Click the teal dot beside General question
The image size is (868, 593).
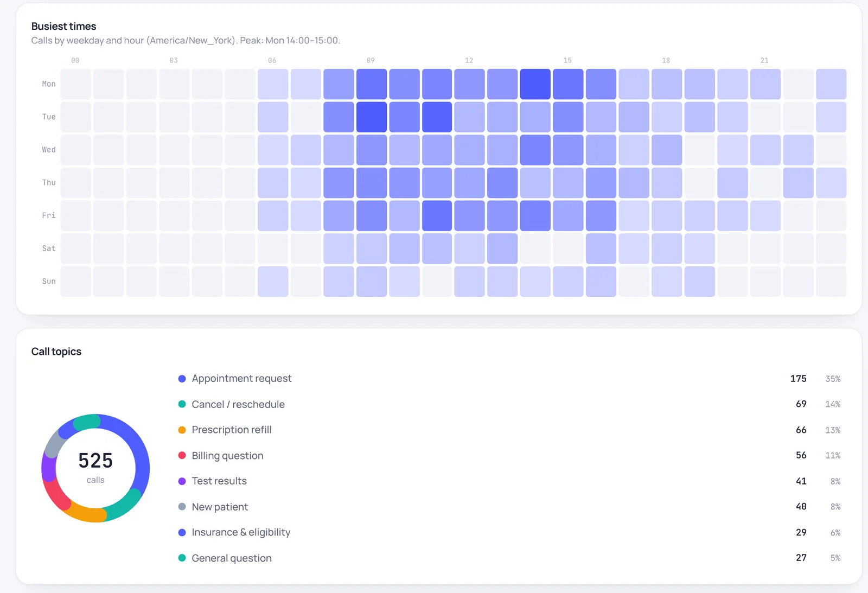[x=182, y=558]
